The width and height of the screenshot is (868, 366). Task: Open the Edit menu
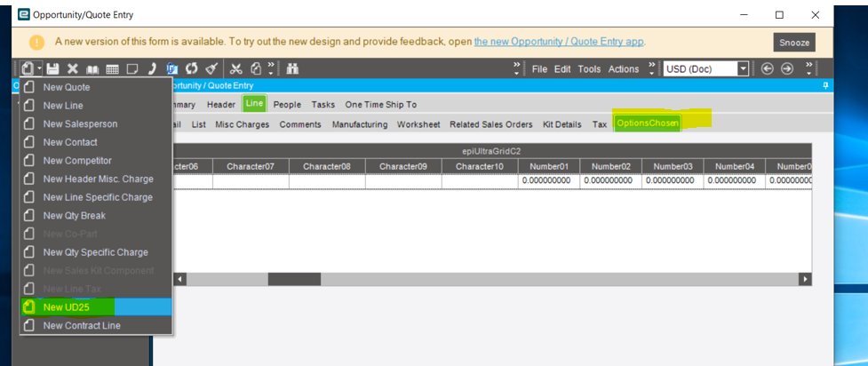click(x=562, y=69)
